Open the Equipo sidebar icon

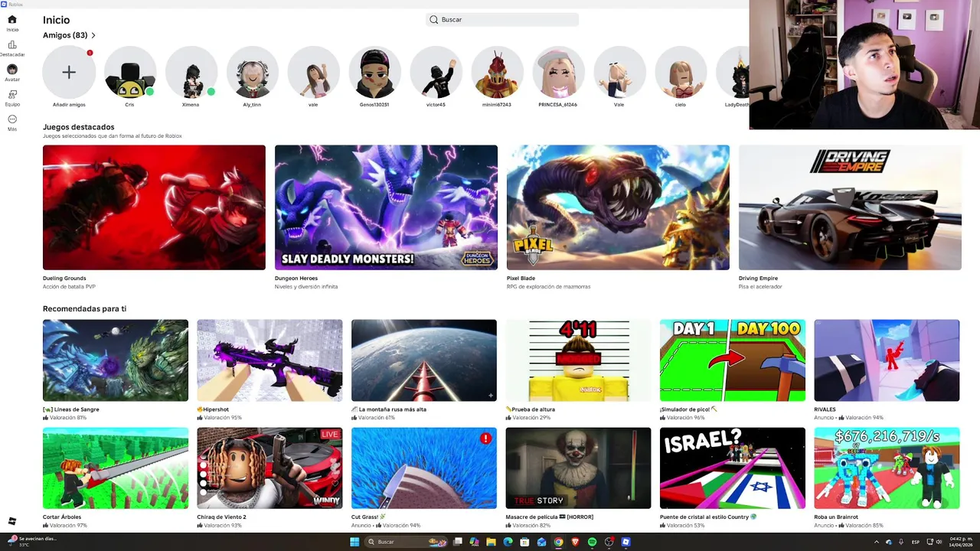click(11, 94)
